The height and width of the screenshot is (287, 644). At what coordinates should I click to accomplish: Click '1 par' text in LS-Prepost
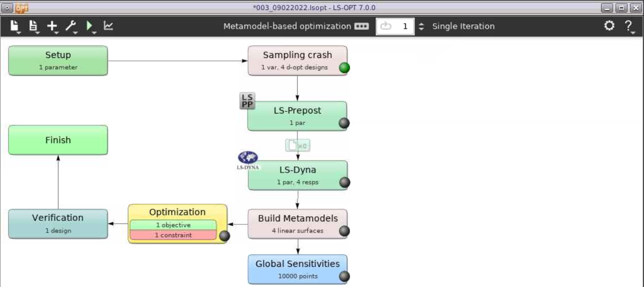(x=297, y=123)
